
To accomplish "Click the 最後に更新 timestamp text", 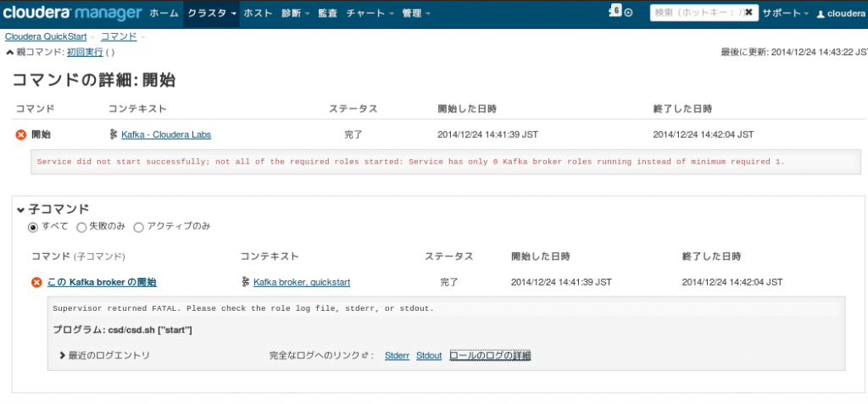I will click(793, 53).
